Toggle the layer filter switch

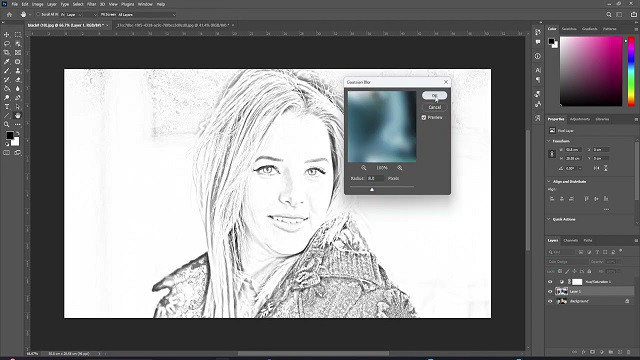[621, 251]
